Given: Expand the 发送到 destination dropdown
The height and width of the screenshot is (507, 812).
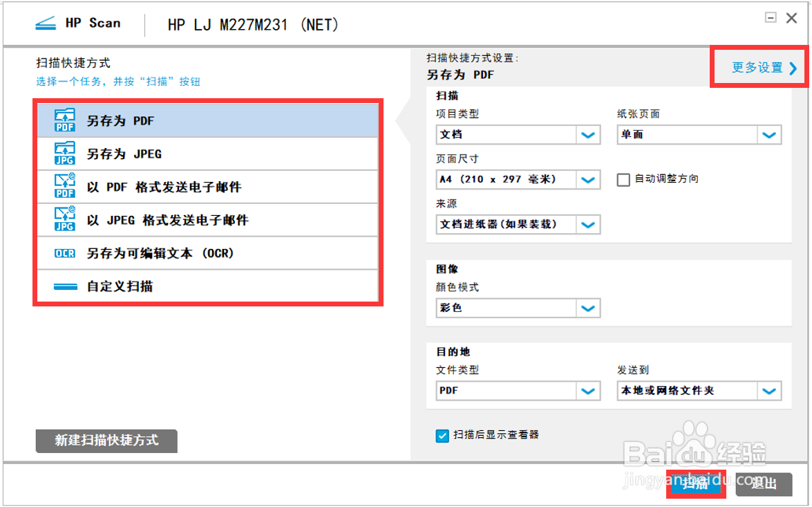Looking at the screenshot, I should pos(769,391).
